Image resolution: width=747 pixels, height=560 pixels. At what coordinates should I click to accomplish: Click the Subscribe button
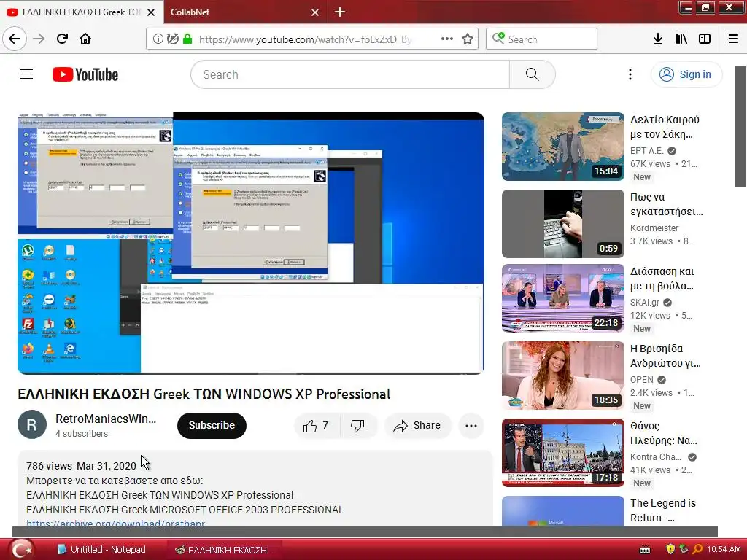click(212, 425)
